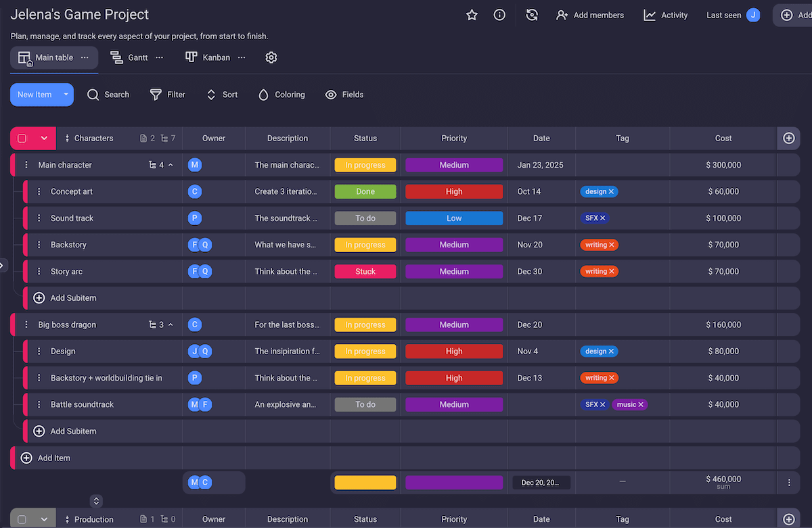Image resolution: width=812 pixels, height=528 pixels.
Task: Click the yellow status bar in the summary row
Action: [365, 482]
